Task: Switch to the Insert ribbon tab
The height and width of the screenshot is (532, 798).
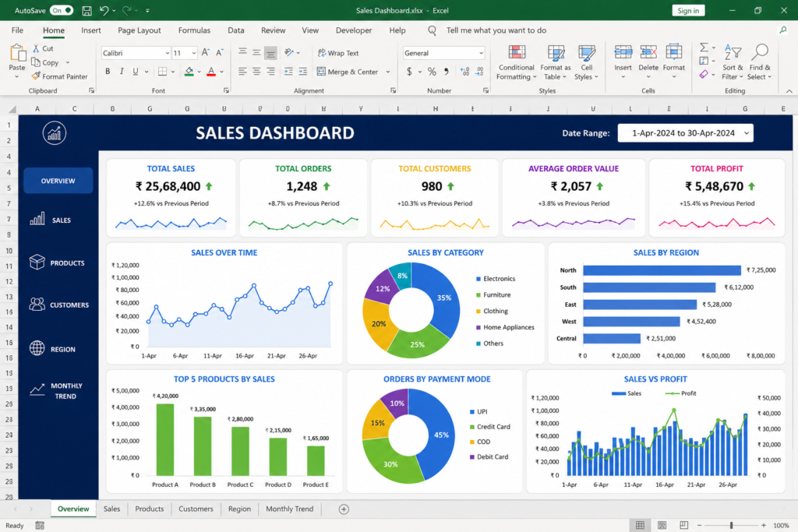Action: point(91,30)
